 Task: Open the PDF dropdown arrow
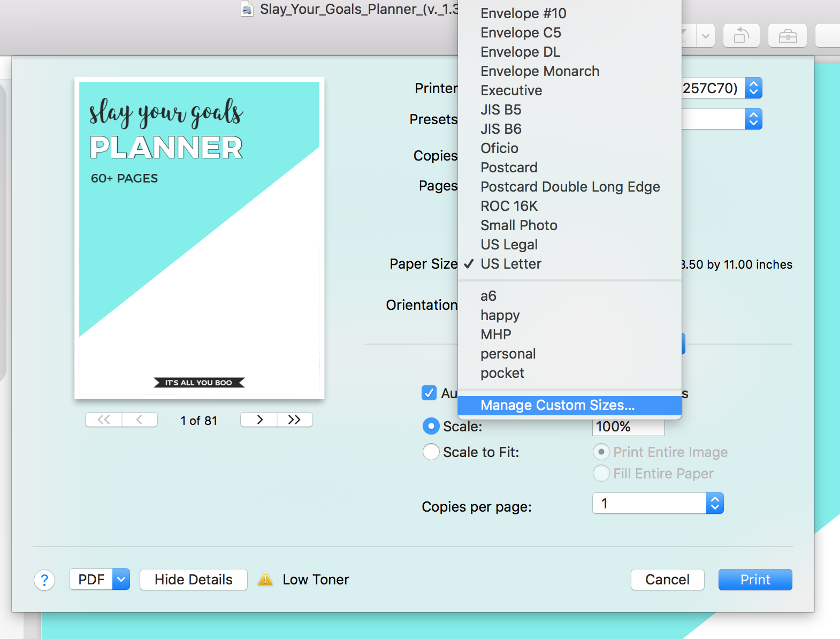(121, 580)
